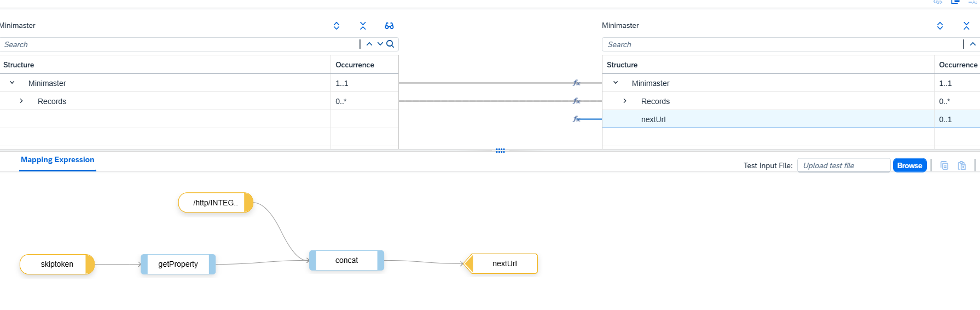Select source Minimaster root row

tap(199, 83)
